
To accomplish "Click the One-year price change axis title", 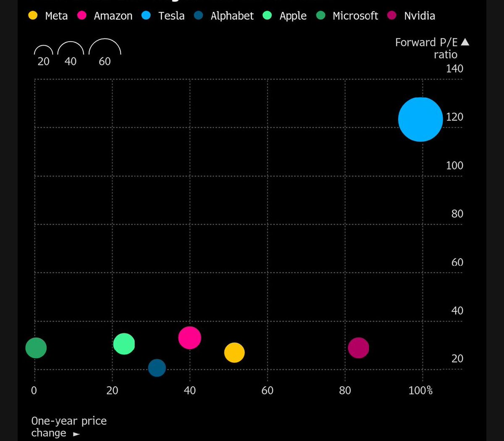I will (69, 427).
